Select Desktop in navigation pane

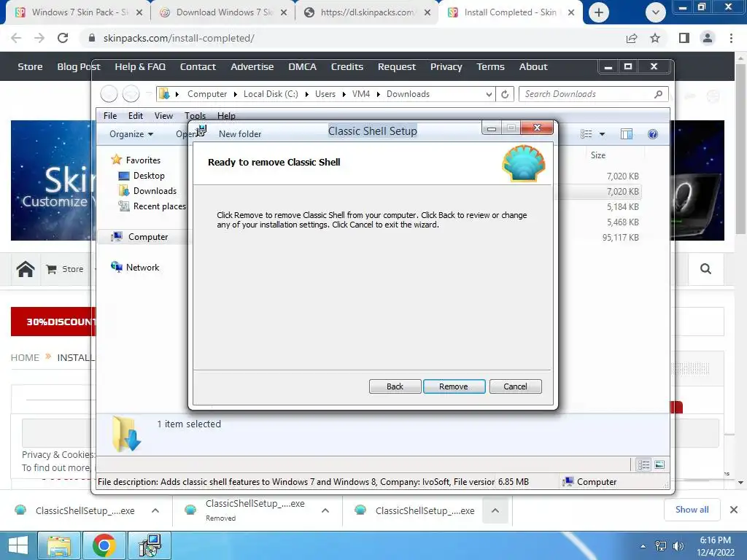(149, 176)
